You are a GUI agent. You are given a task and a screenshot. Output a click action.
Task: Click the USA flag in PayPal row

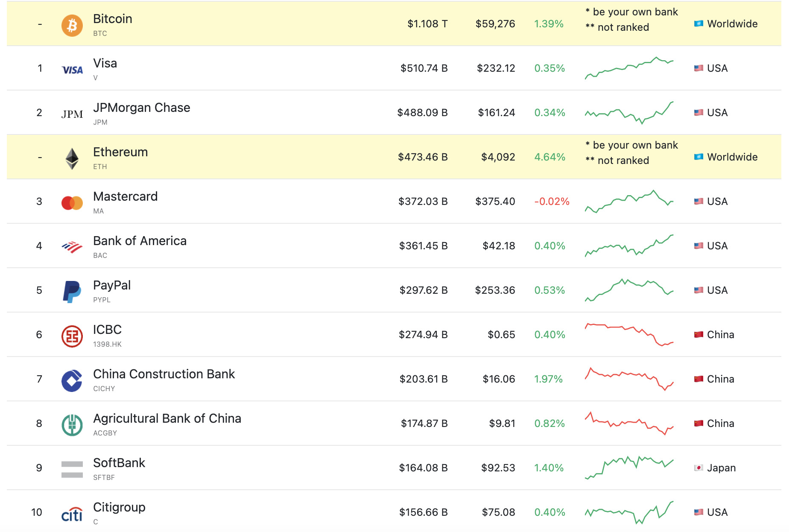point(698,290)
